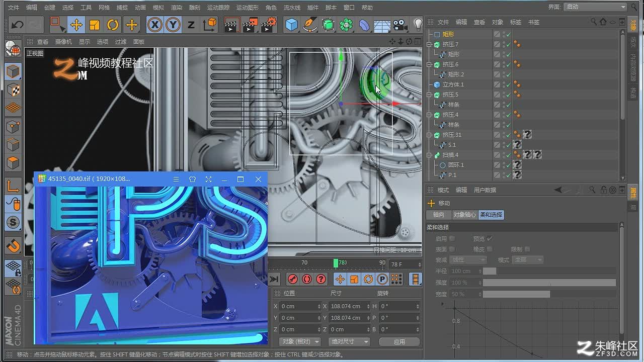Switch to the 轴向 tab
The image size is (644, 362).
[439, 215]
